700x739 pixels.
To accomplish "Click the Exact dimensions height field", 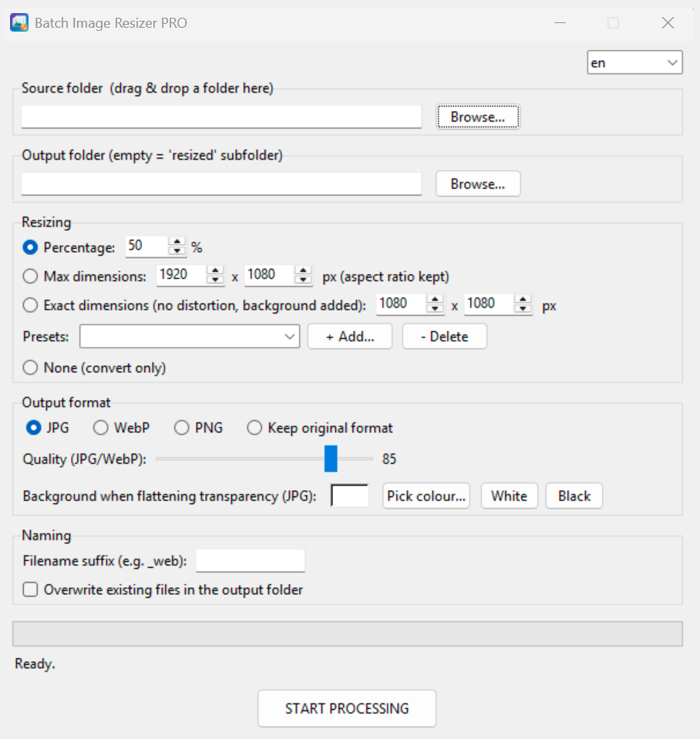I will point(489,304).
